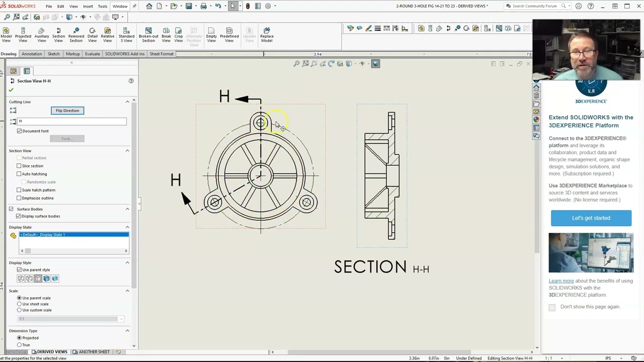Toggle the Document font checkbox
This screenshot has width=644, height=362.
pos(19,131)
